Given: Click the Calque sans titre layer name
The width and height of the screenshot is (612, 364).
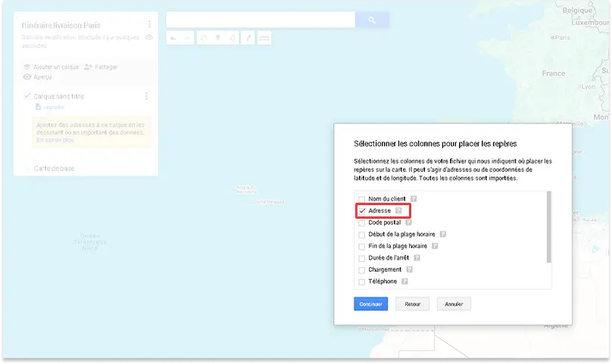Looking at the screenshot, I should point(58,96).
